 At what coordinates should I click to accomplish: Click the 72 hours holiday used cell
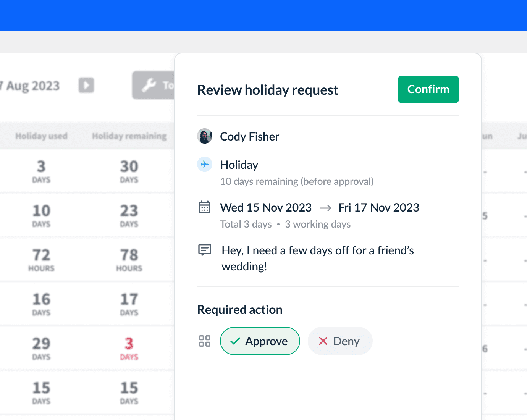pos(41,259)
